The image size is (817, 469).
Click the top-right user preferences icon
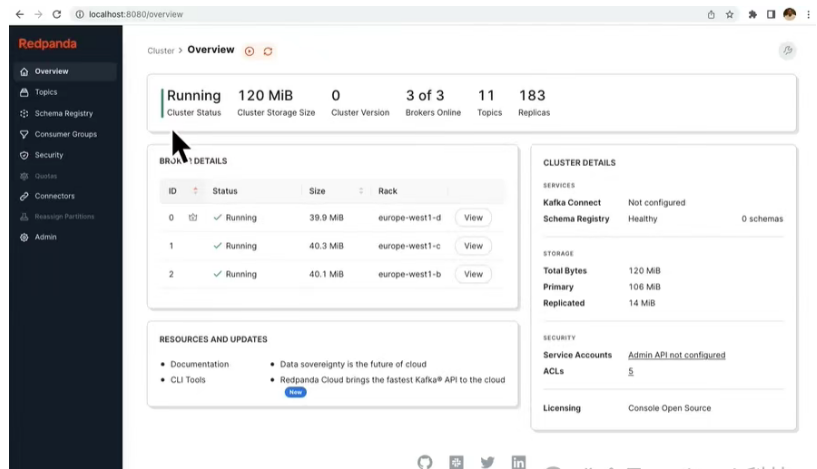787,51
